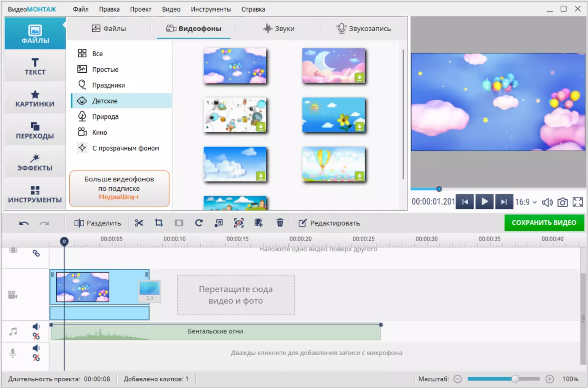Toggle the preview volume speaker

coord(547,202)
